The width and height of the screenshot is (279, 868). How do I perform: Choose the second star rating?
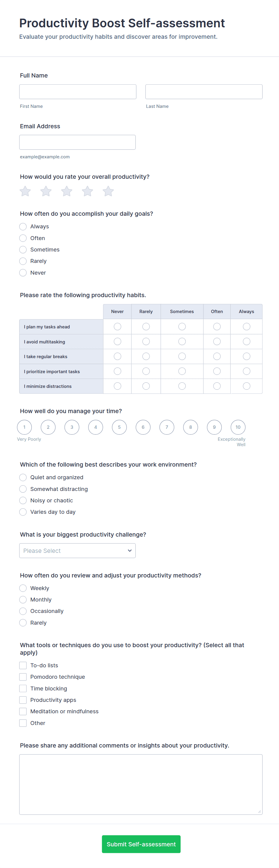click(x=46, y=191)
